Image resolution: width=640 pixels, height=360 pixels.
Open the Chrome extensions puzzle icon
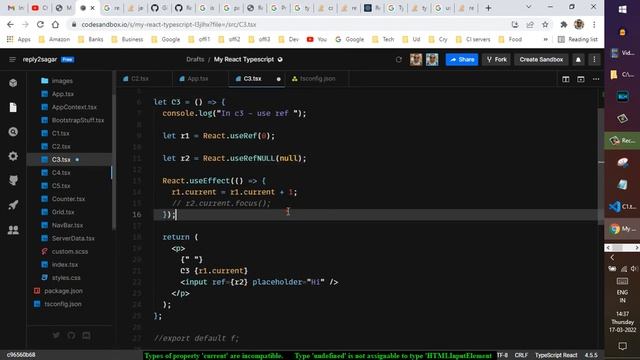(563, 24)
